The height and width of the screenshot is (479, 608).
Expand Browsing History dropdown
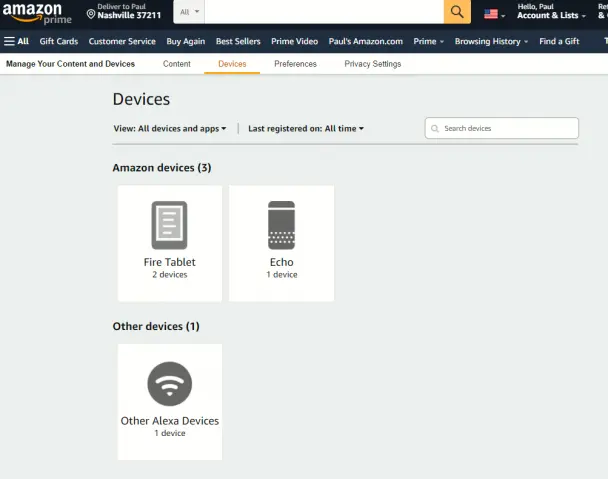click(491, 41)
